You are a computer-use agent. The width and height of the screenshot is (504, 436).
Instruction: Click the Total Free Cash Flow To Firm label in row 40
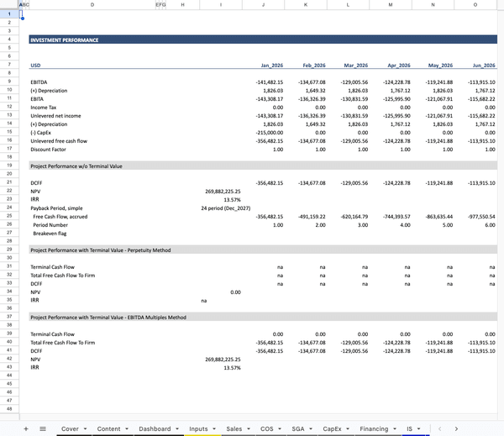click(x=63, y=343)
